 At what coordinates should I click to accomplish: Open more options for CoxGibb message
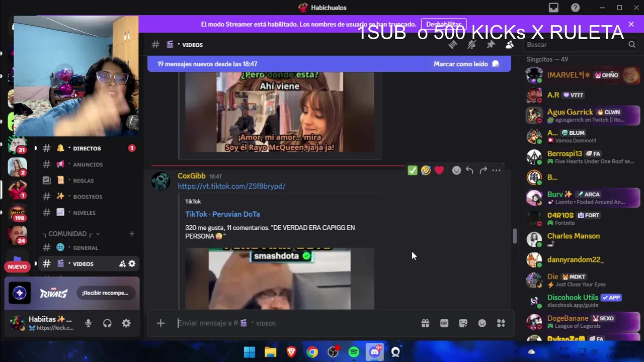click(x=497, y=170)
